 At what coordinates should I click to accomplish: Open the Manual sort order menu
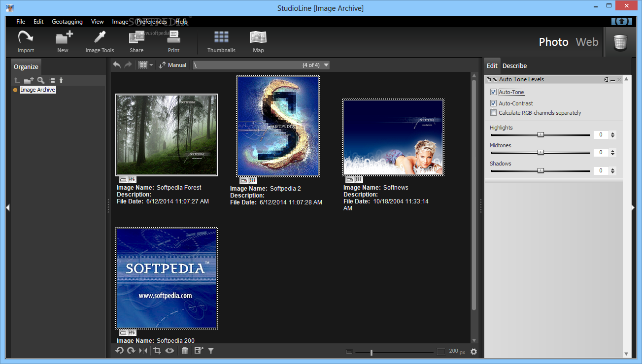tap(172, 65)
